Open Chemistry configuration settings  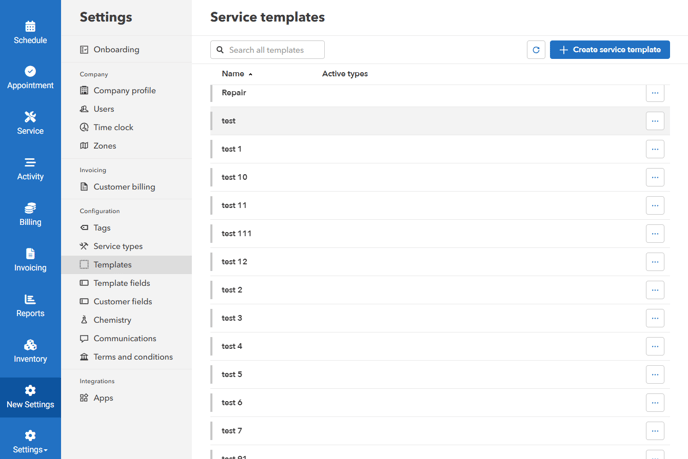[112, 320]
